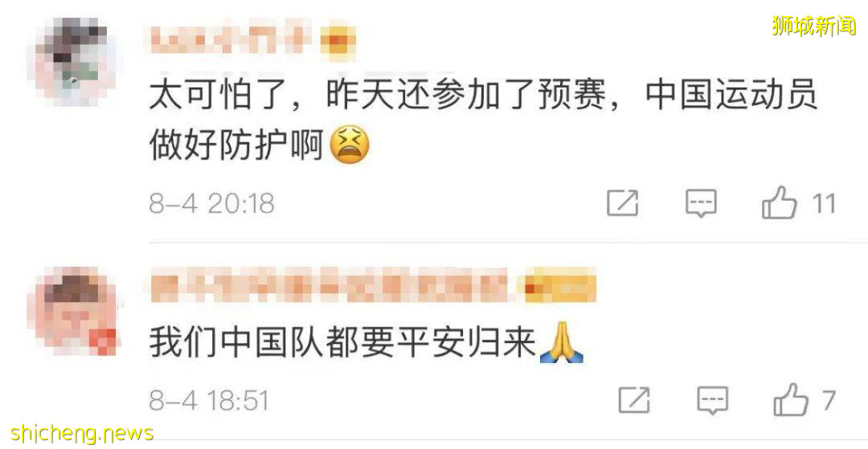Like the second comment with thumbs-up
Screen dimensions: 868x449
coord(791,399)
